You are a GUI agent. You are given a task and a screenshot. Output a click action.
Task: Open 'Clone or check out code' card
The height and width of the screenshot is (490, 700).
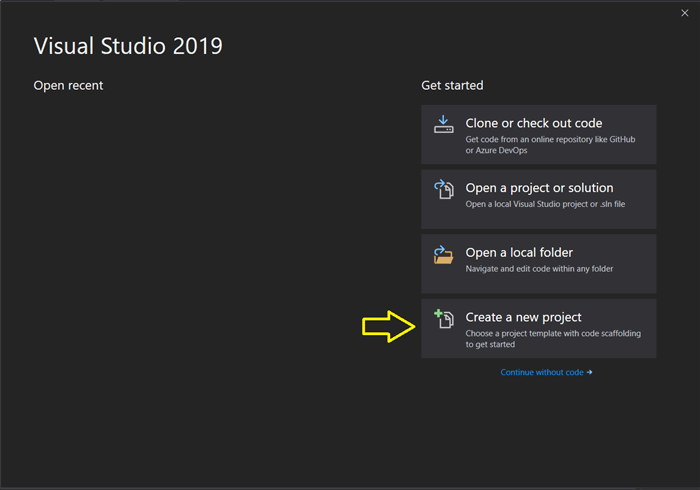click(538, 134)
